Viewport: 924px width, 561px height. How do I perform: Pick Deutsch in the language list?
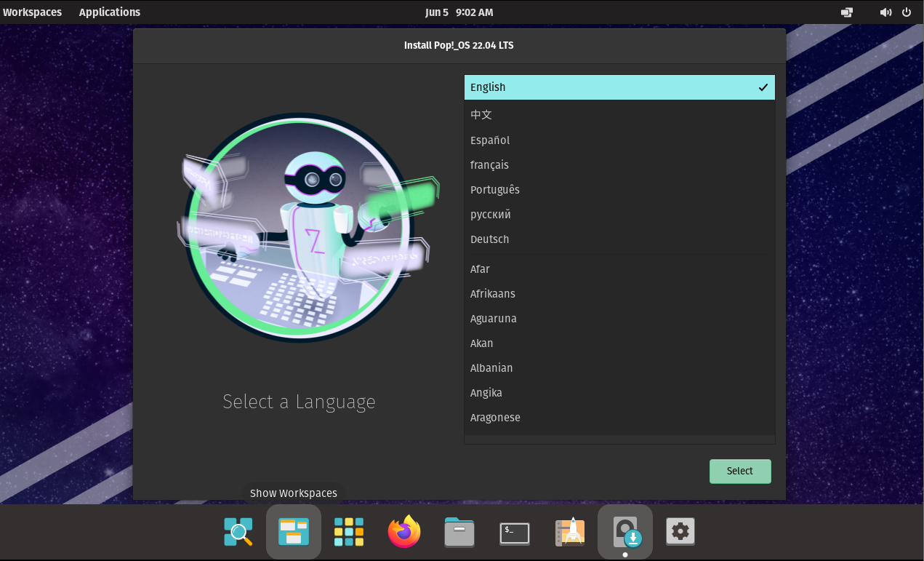point(619,239)
